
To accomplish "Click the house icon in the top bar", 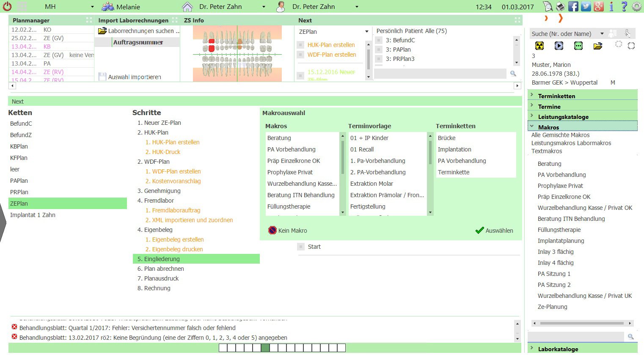I will (187, 6).
